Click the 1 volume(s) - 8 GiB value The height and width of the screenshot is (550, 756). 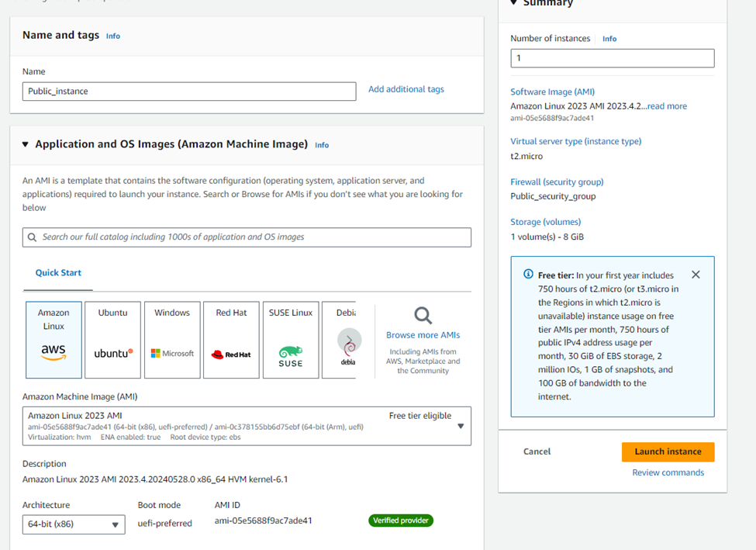pos(547,237)
